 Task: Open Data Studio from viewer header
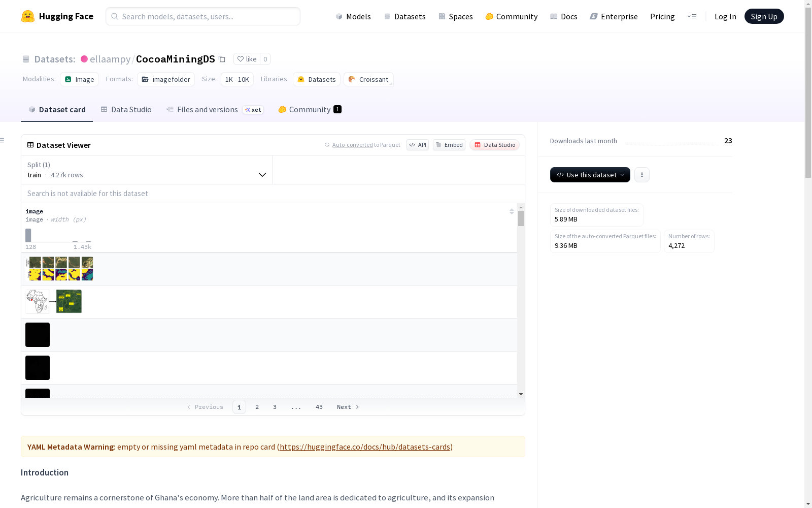[x=494, y=145]
